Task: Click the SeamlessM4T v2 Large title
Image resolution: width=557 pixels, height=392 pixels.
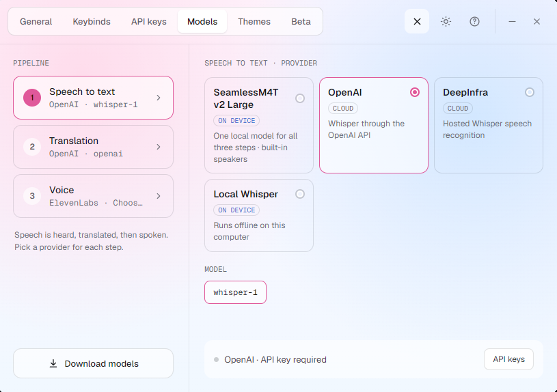Action: pos(246,98)
